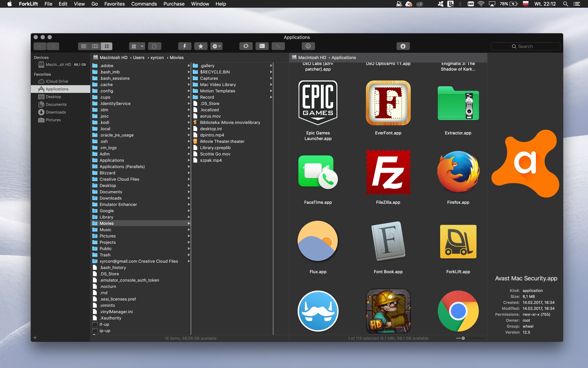Screen dimensions: 588x368
Task: Open Terminal from the toolbar icon
Action: coord(262,46)
